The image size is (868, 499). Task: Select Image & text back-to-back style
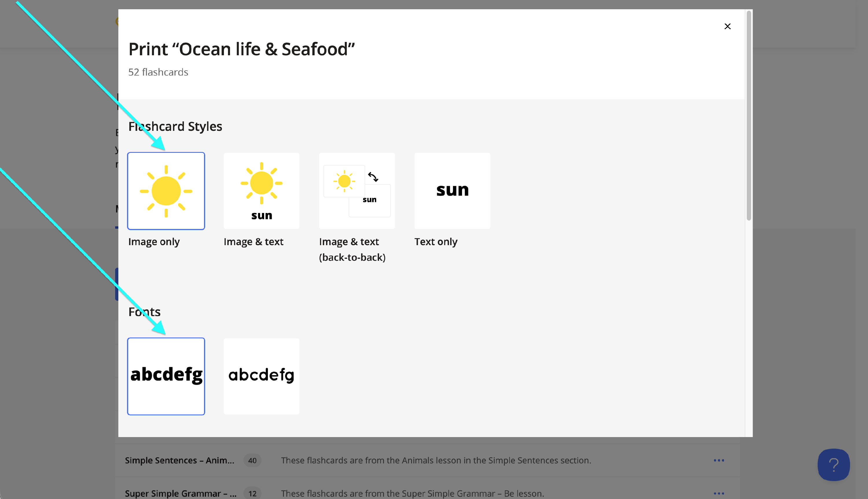point(356,191)
